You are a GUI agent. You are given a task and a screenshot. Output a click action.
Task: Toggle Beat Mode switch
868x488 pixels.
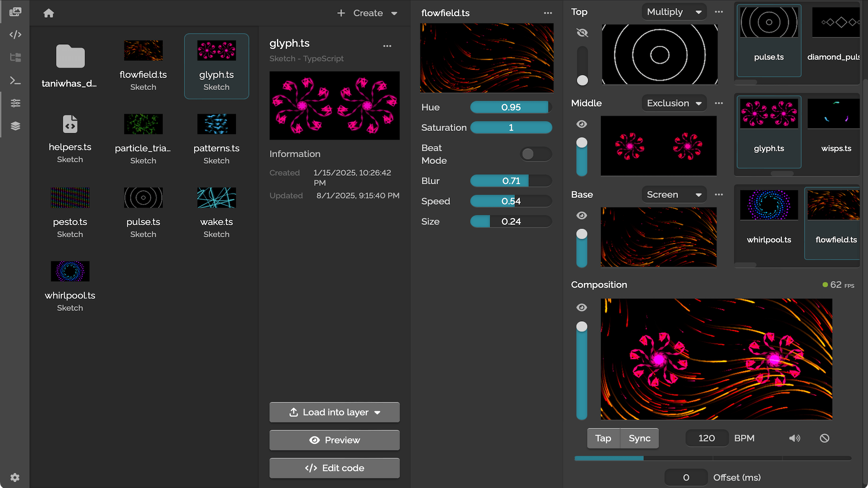535,154
